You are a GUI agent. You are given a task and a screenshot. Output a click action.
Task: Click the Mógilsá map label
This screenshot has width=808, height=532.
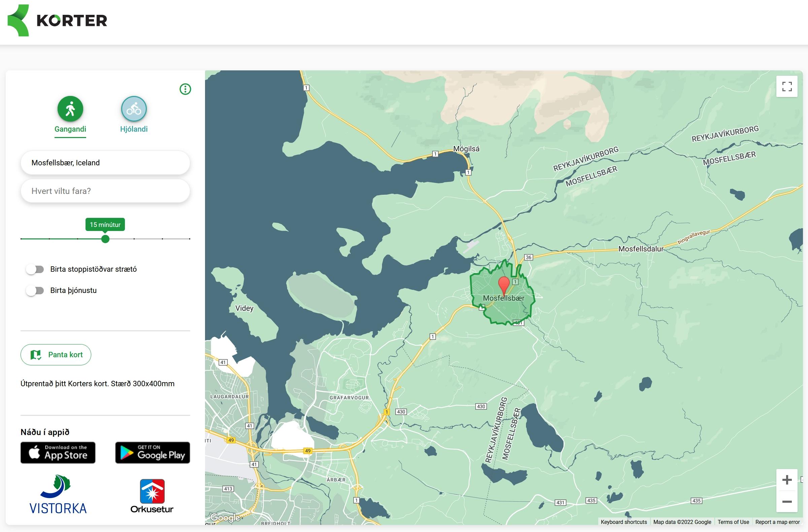click(x=467, y=149)
